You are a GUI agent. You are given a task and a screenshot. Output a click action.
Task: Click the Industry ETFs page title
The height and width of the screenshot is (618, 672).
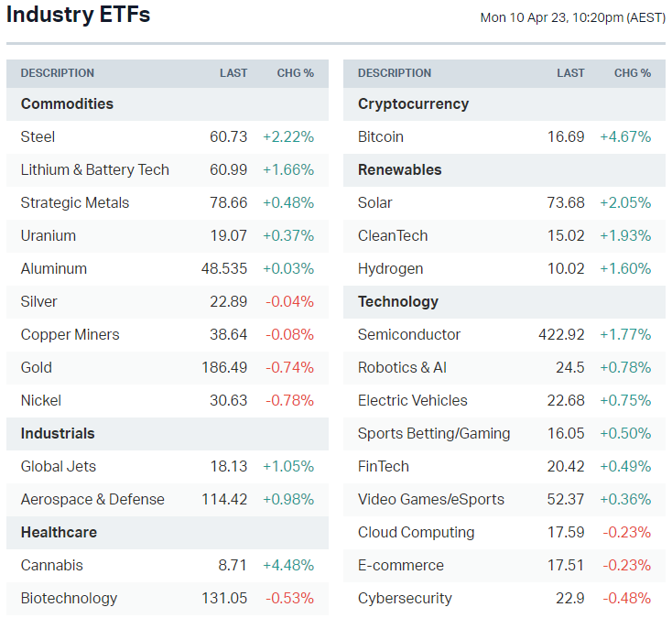point(78,16)
